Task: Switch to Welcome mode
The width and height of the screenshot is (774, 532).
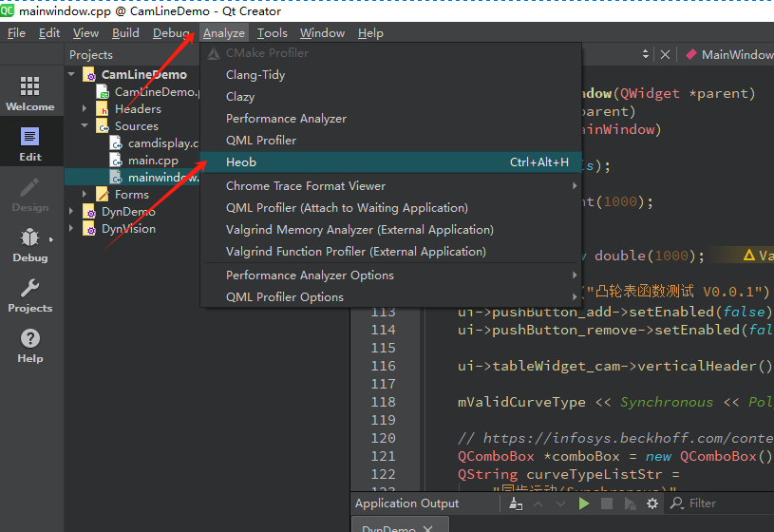Action: point(30,93)
